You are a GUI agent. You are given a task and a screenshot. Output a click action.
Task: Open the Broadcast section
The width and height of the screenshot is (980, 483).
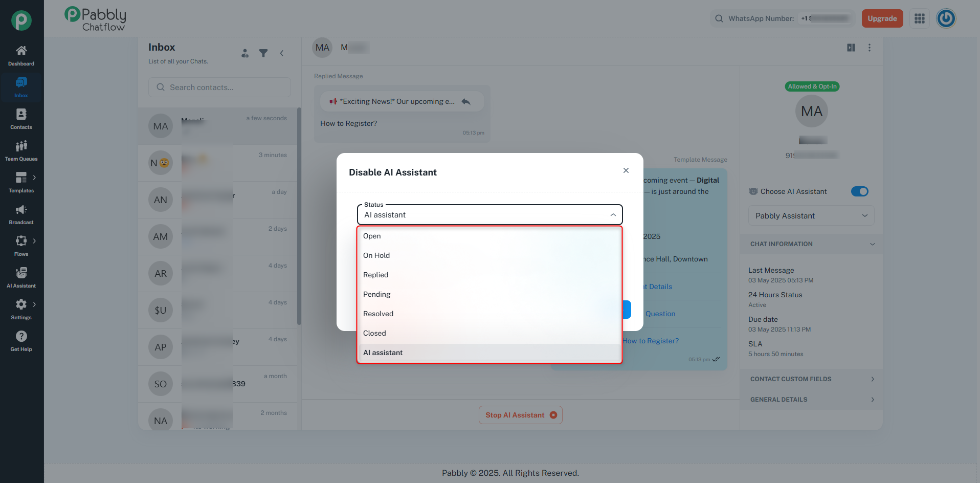(21, 214)
